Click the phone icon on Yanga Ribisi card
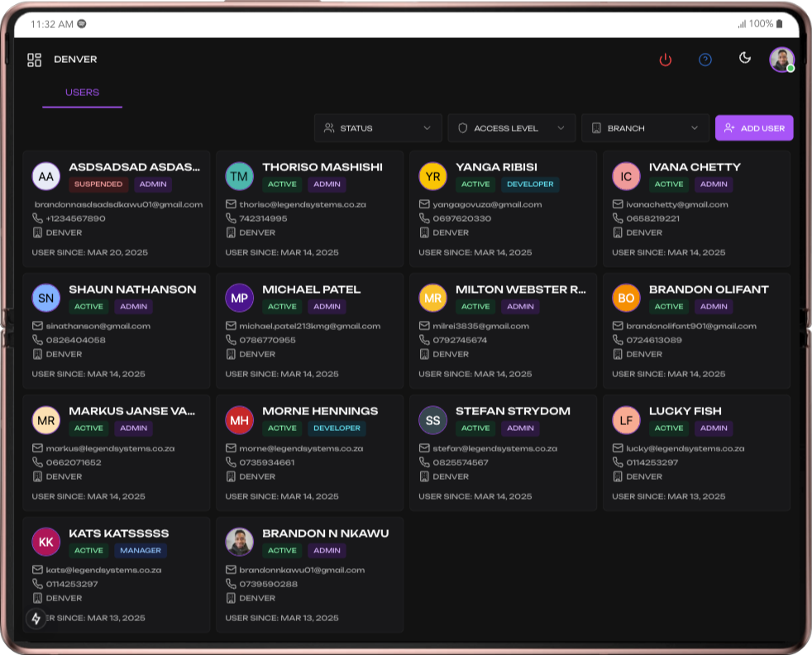812x655 pixels. tap(425, 218)
